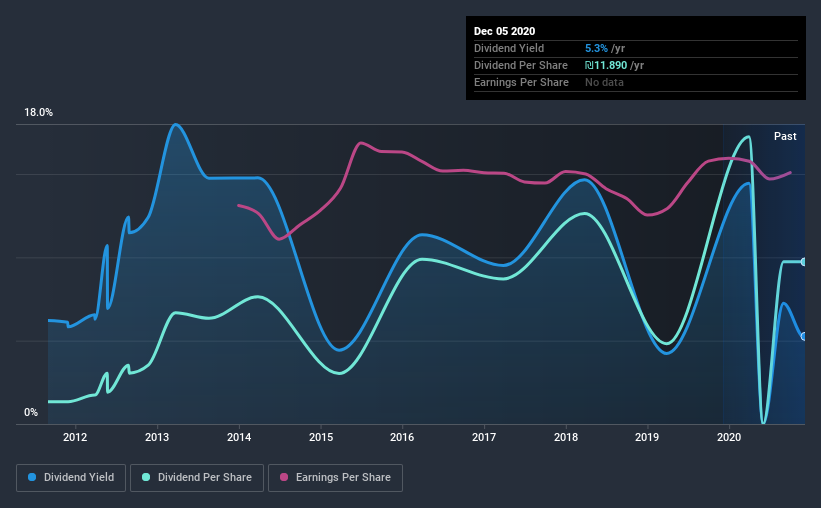Click the No data earnings value
Image resolution: width=821 pixels, height=508 pixels.
[x=604, y=82]
